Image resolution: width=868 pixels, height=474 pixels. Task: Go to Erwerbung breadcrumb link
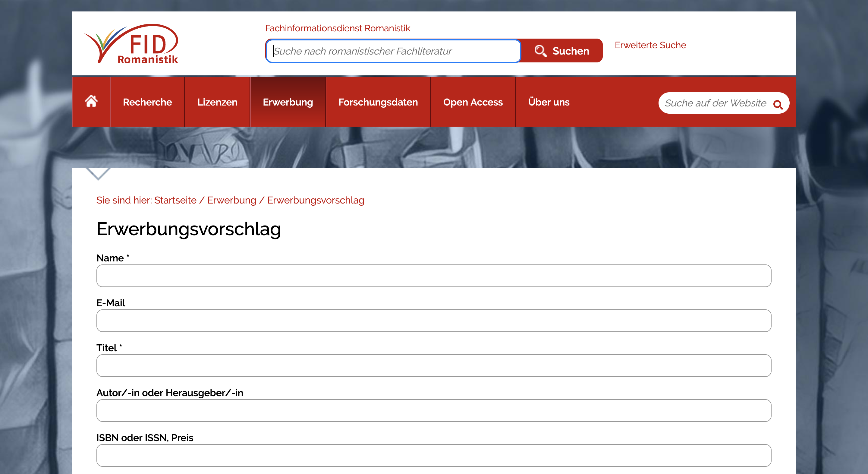[231, 200]
